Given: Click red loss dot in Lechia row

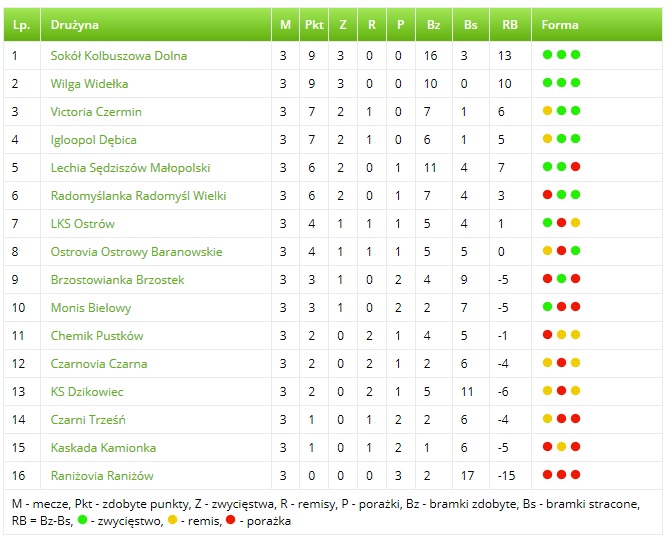Looking at the screenshot, I should tap(576, 167).
